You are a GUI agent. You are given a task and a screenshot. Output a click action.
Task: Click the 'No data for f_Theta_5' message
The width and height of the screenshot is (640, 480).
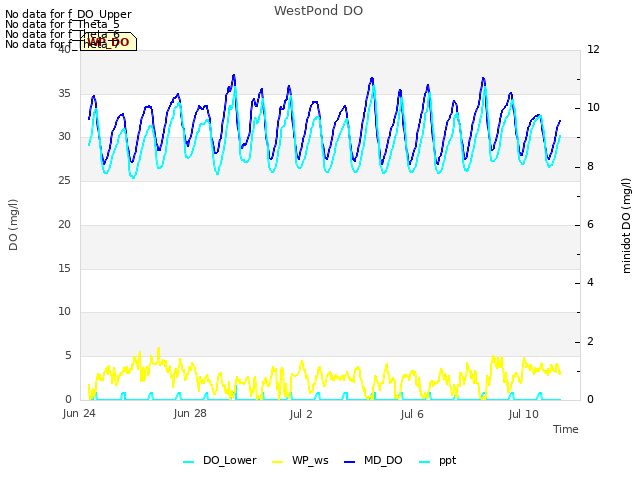click(62, 24)
